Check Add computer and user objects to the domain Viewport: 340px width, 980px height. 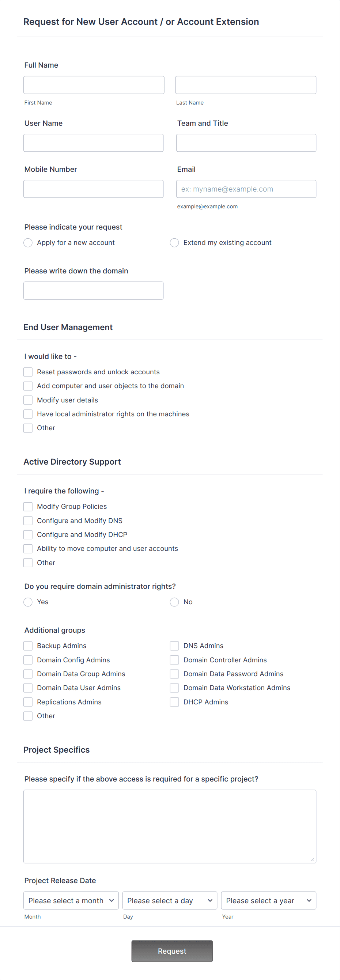tap(28, 386)
